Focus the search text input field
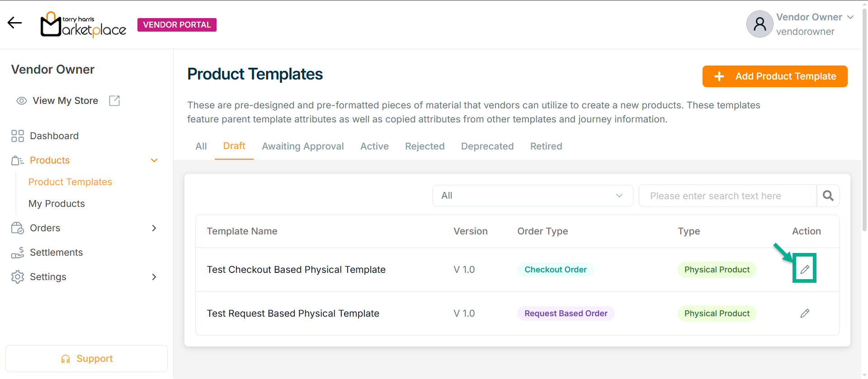The height and width of the screenshot is (379, 868). click(727, 196)
